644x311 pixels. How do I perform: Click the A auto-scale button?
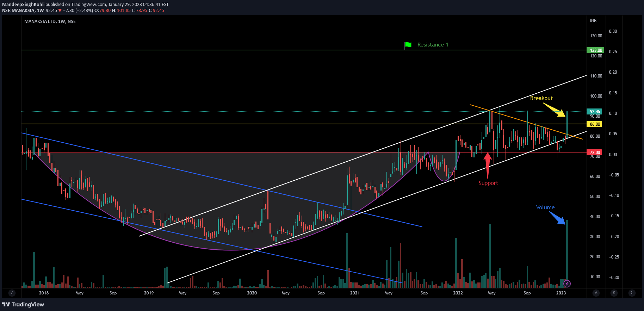point(596,293)
